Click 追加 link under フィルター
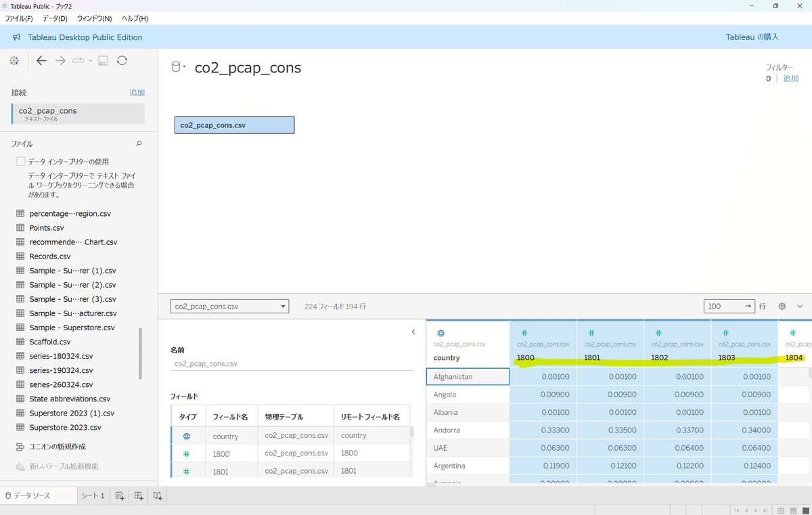This screenshot has width=812, height=515. pyautogui.click(x=790, y=79)
